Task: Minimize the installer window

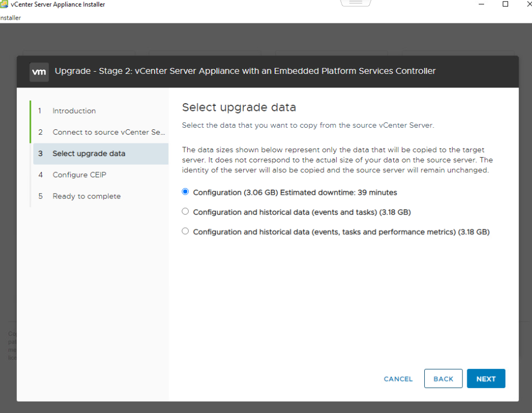Action: pyautogui.click(x=481, y=4)
